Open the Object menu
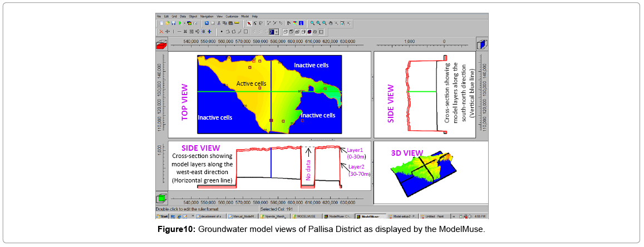The height and width of the screenshot is (247, 644). click(x=193, y=17)
